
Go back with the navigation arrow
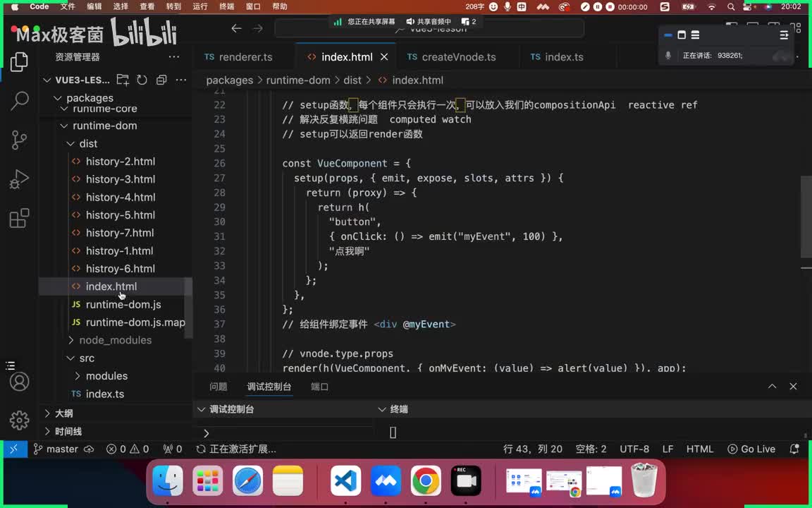[236, 28]
